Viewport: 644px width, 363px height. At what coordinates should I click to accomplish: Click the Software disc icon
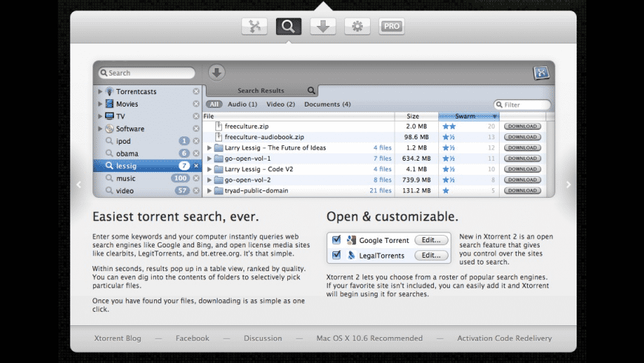(110, 128)
